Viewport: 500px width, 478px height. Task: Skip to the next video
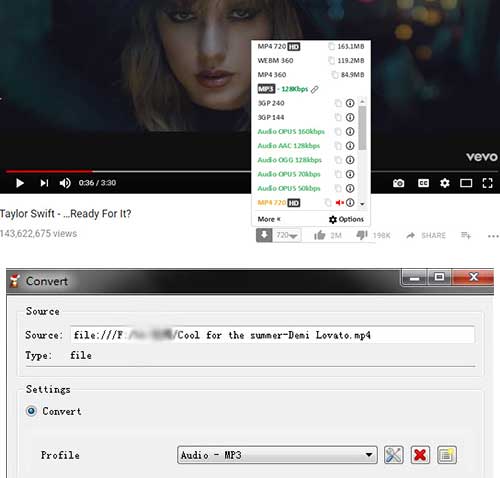44,183
